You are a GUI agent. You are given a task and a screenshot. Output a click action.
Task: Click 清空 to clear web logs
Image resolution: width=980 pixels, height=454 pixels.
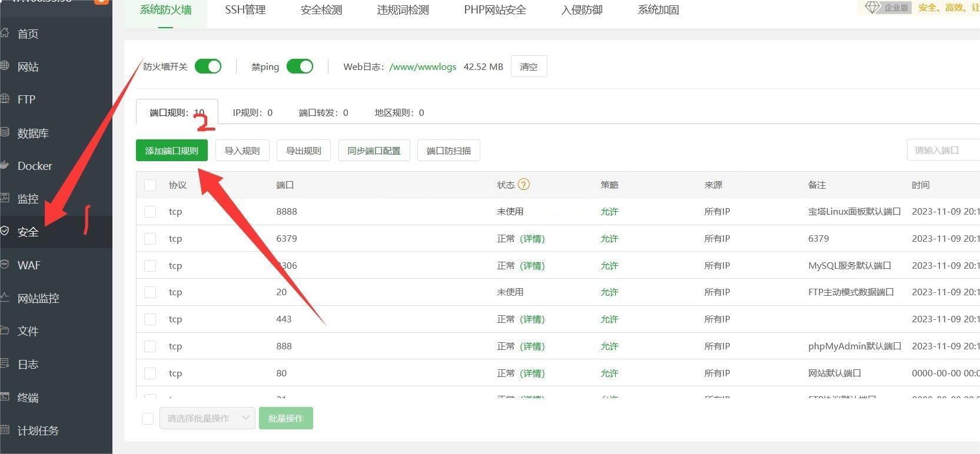(x=529, y=66)
